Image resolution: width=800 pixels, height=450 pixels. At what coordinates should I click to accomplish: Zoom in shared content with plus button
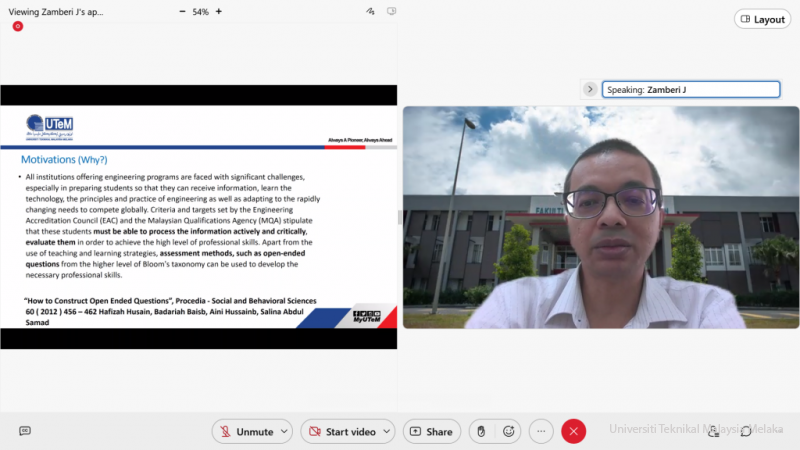click(219, 12)
